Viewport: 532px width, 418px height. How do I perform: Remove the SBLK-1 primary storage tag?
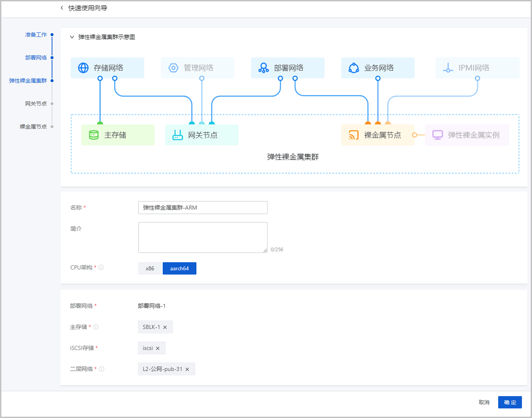[165, 327]
